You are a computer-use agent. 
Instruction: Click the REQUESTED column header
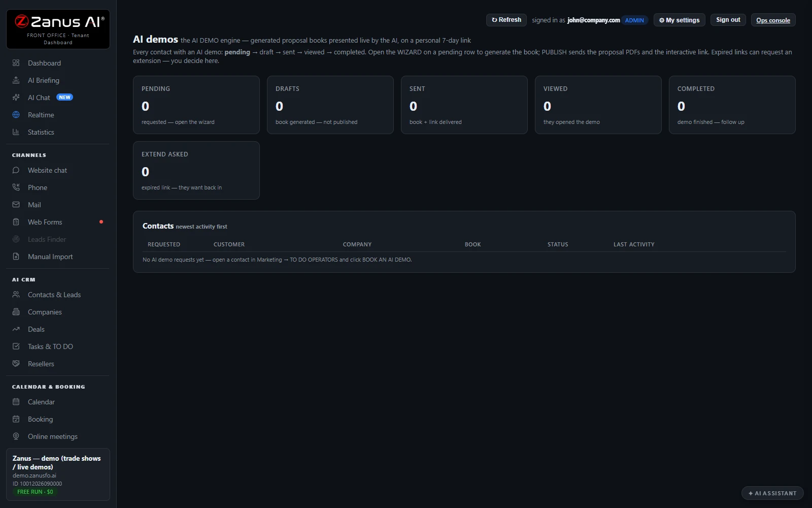[x=163, y=244]
